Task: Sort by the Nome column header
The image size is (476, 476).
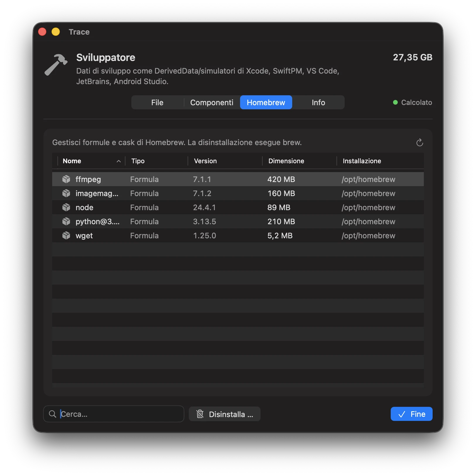Action: coord(91,161)
